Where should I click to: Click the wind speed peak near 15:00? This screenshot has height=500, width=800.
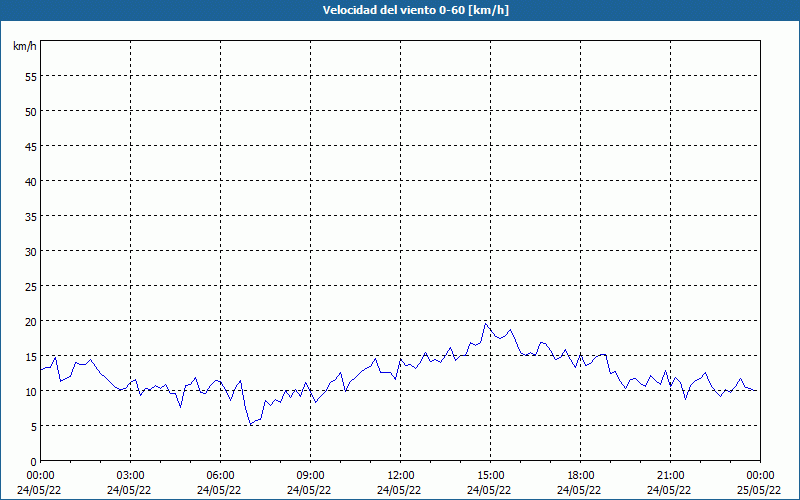[x=486, y=323]
